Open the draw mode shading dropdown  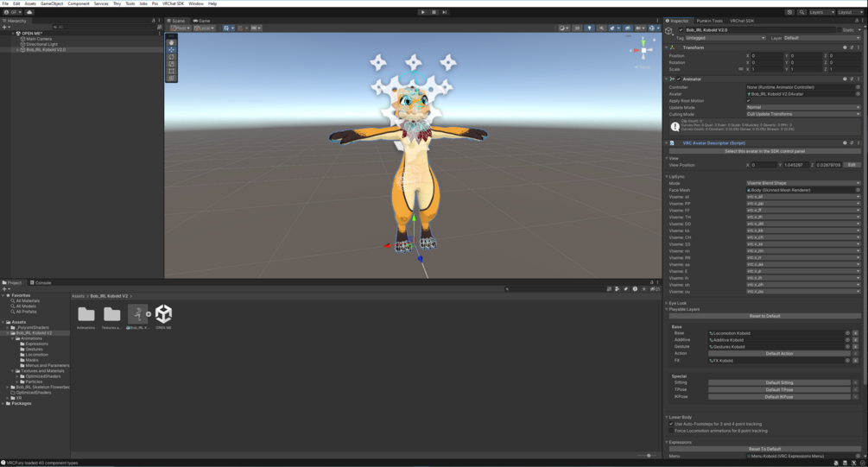(x=563, y=28)
